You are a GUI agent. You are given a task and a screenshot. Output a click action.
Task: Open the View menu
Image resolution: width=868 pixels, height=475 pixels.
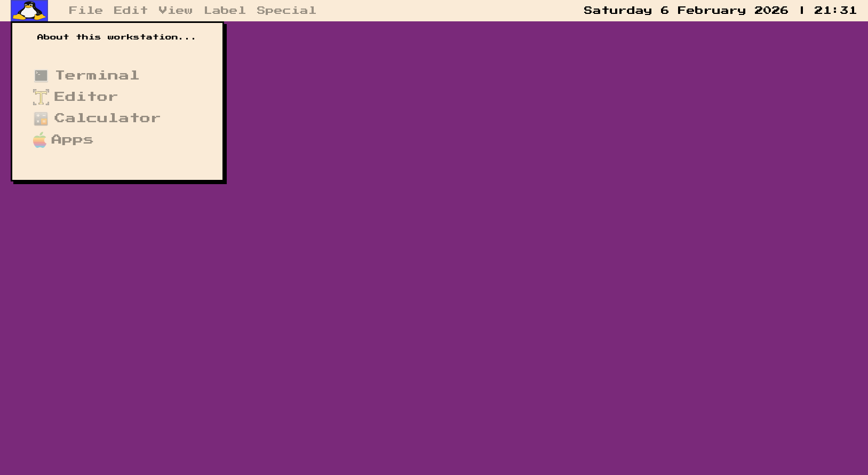tap(175, 11)
